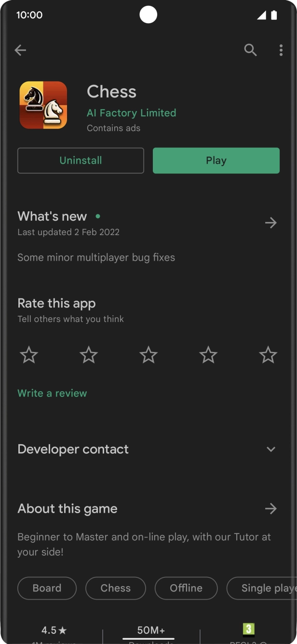
Task: Open What's new details arrow
Action: 270,223
